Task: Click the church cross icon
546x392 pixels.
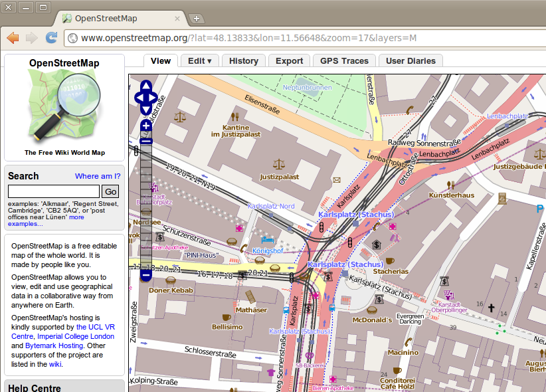Action: pyautogui.click(x=491, y=308)
